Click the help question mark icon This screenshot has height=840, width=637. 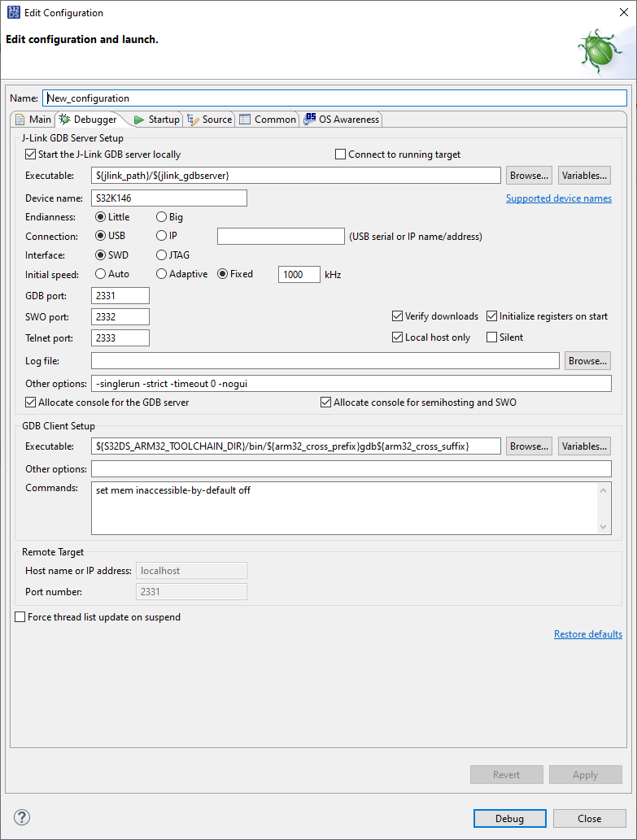(22, 817)
